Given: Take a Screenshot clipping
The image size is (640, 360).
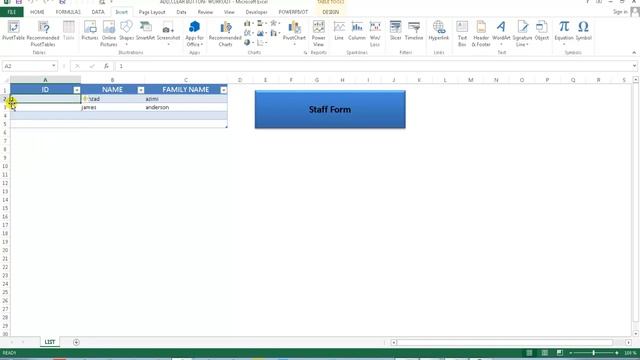Looking at the screenshot, I should [x=168, y=33].
